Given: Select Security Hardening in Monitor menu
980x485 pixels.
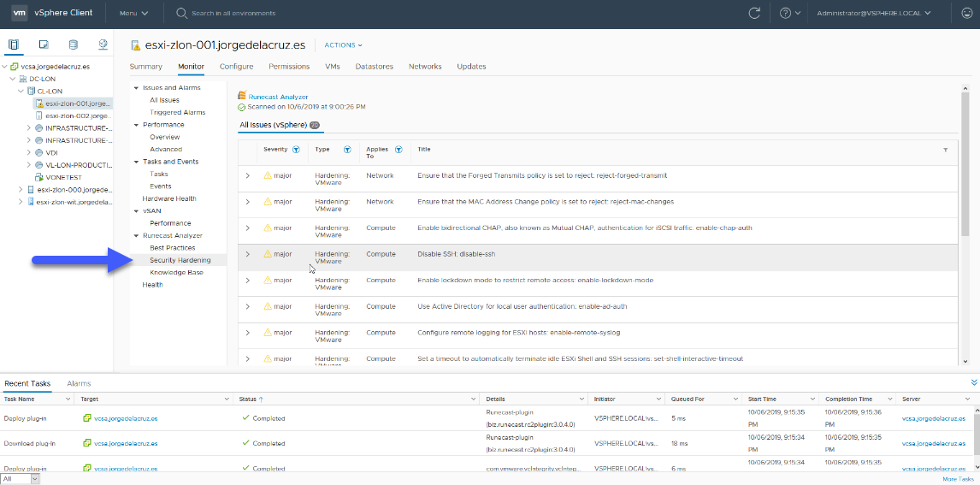Looking at the screenshot, I should pyautogui.click(x=180, y=260).
